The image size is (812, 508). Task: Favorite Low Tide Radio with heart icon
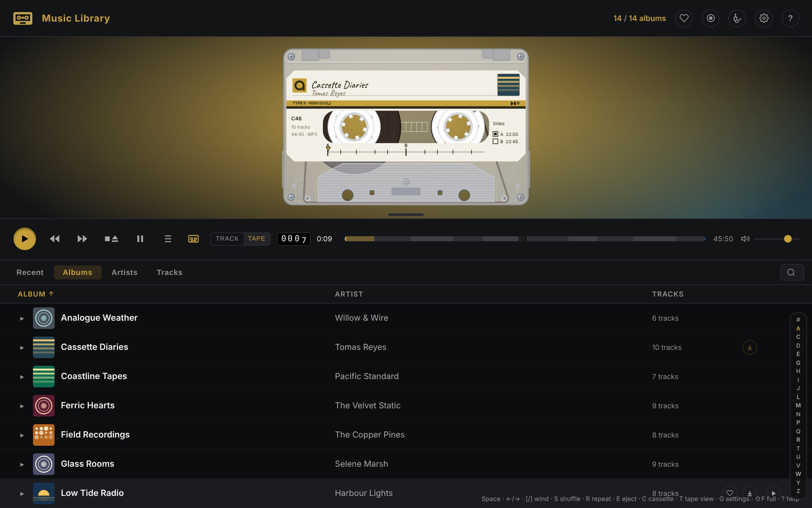pyautogui.click(x=730, y=493)
